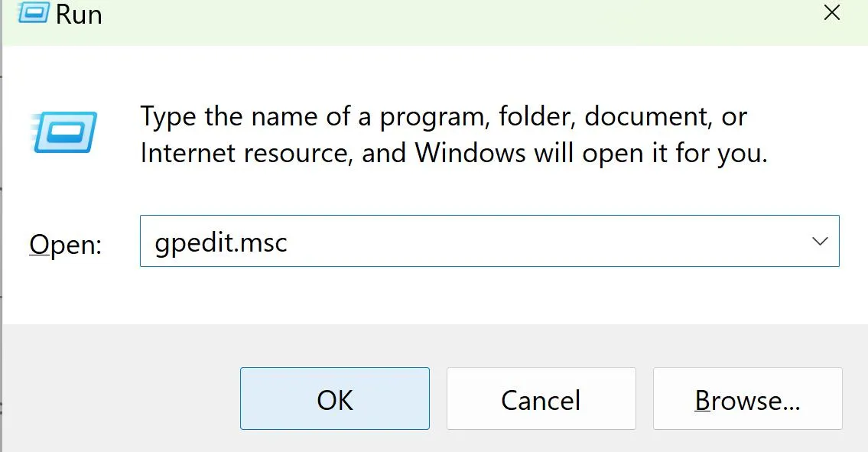Dismiss the dialog using the X button
This screenshot has width=868, height=452.
(831, 12)
